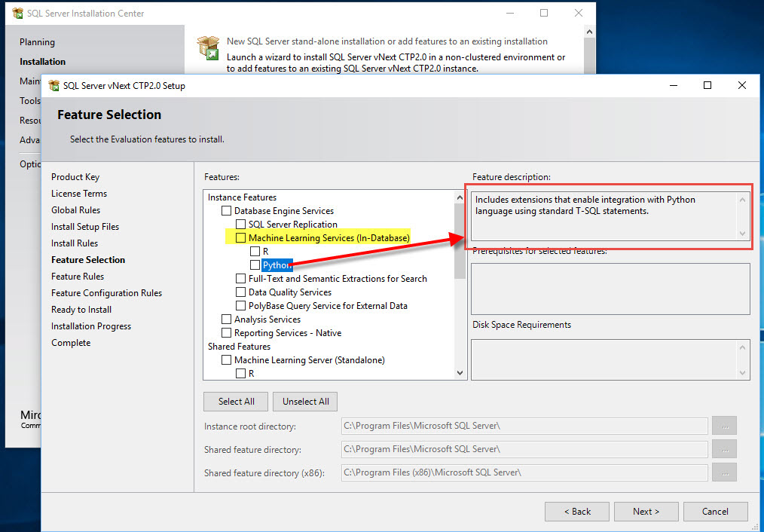This screenshot has height=532, width=764.
Task: Browse for the Instance root directory
Action: [725, 426]
